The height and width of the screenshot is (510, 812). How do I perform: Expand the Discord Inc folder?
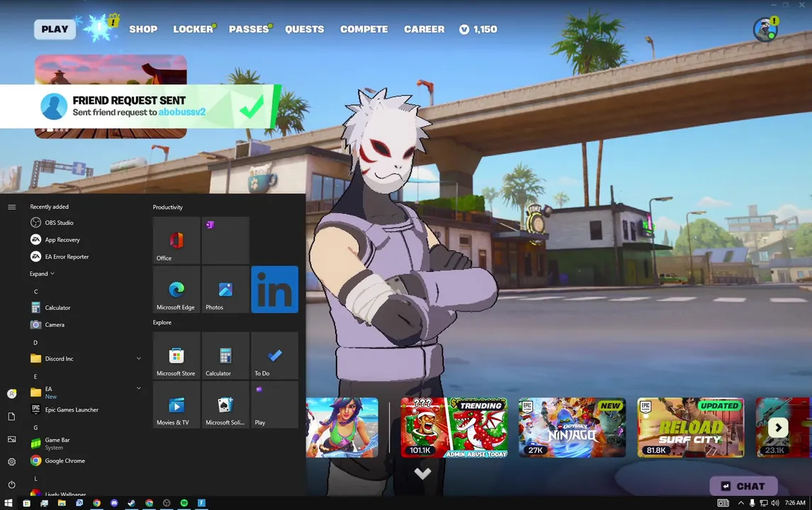click(x=86, y=358)
